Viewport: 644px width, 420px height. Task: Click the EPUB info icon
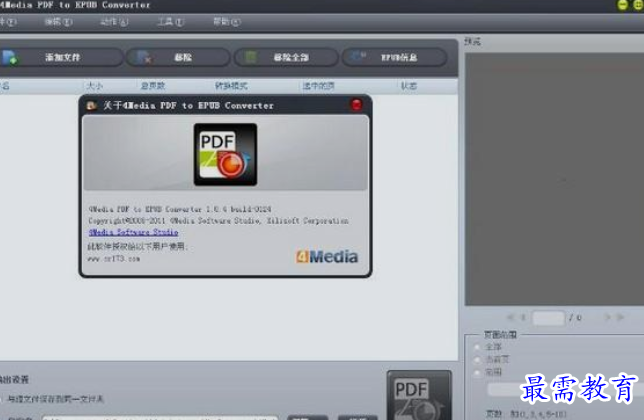359,55
